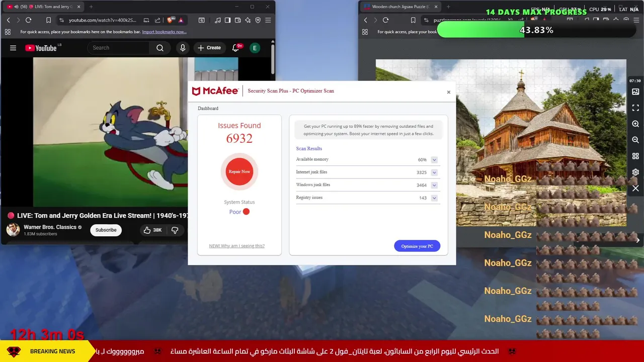
Task: Go back in YouTube browser window
Action: pos(8,20)
